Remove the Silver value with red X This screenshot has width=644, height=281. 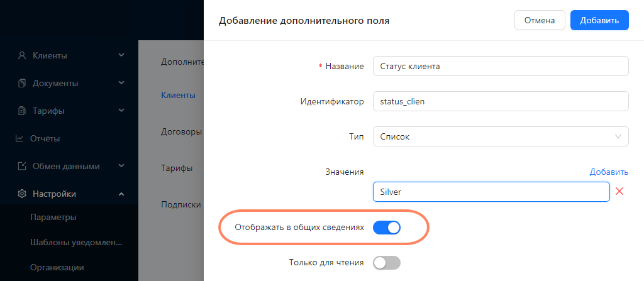click(619, 191)
